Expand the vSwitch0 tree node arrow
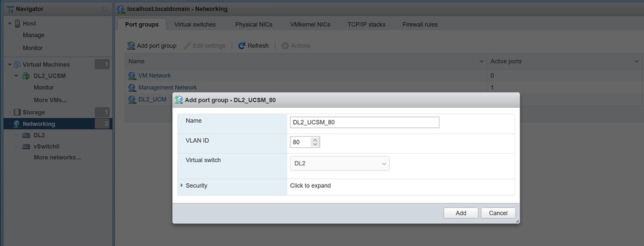 [x=16, y=147]
